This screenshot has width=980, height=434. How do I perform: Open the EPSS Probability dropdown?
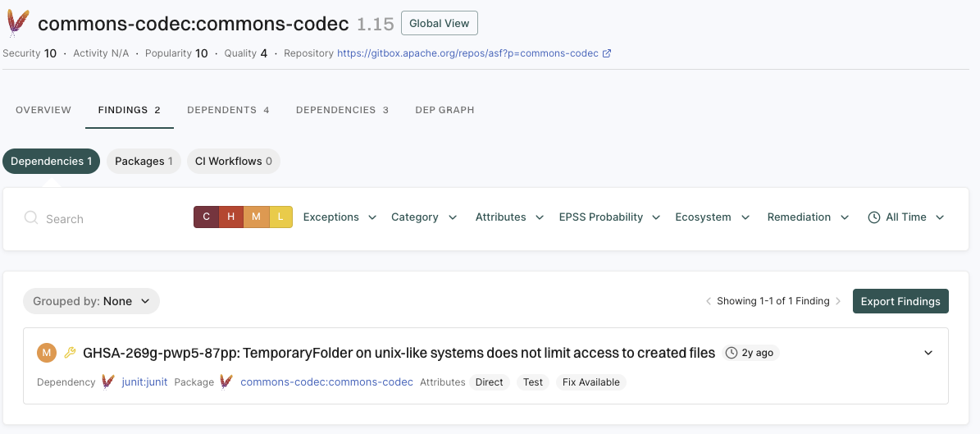tap(609, 217)
